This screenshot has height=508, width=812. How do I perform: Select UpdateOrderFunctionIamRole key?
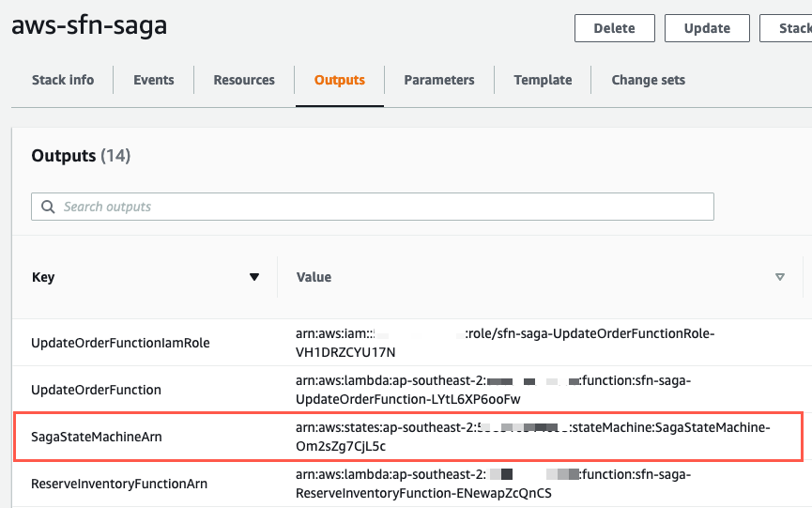[x=120, y=343]
